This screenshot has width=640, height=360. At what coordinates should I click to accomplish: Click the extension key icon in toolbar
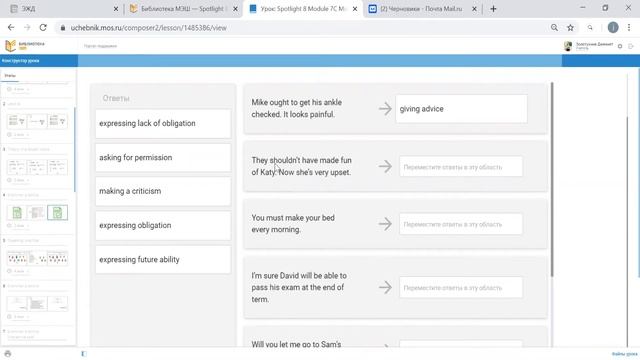click(x=590, y=27)
